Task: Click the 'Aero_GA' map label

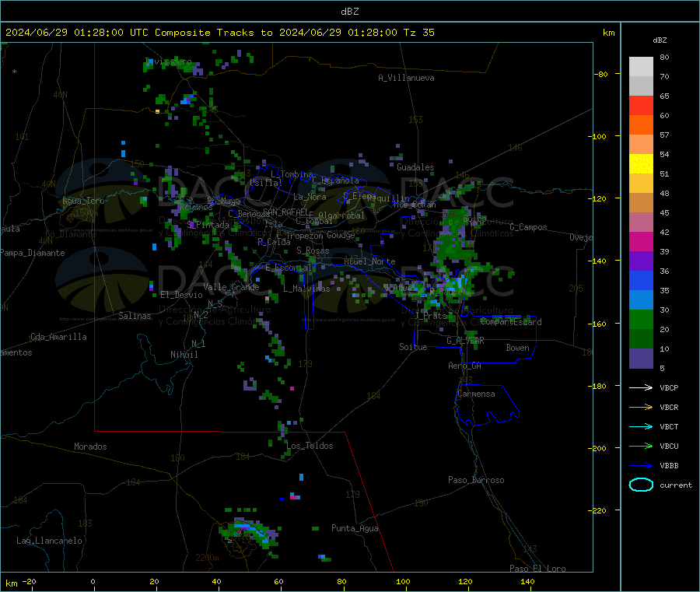Action: (x=464, y=366)
